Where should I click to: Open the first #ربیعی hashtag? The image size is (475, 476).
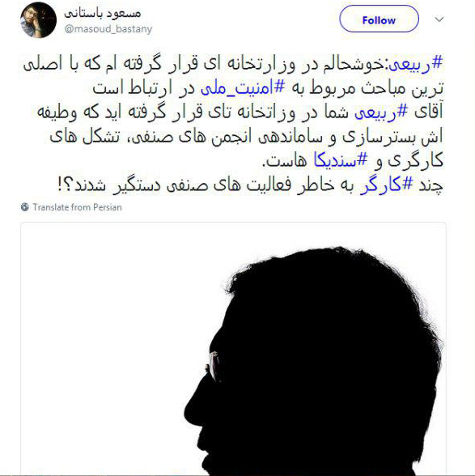tap(415, 65)
